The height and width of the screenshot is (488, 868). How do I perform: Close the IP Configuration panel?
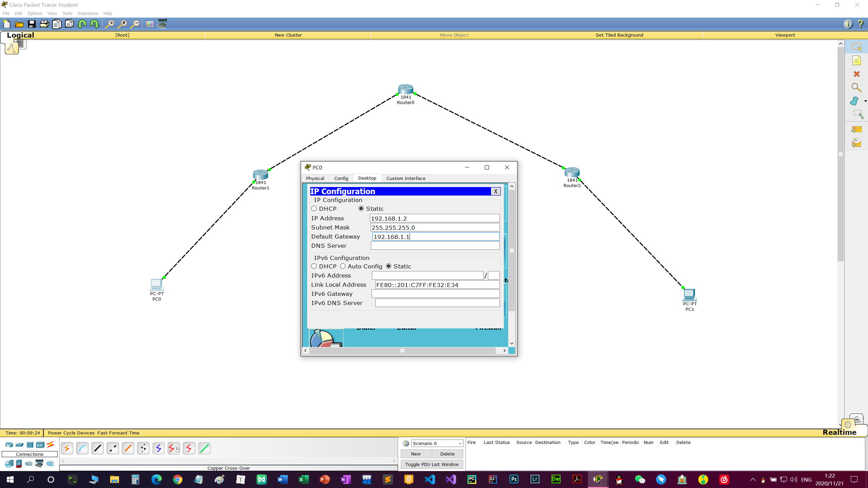coord(495,191)
